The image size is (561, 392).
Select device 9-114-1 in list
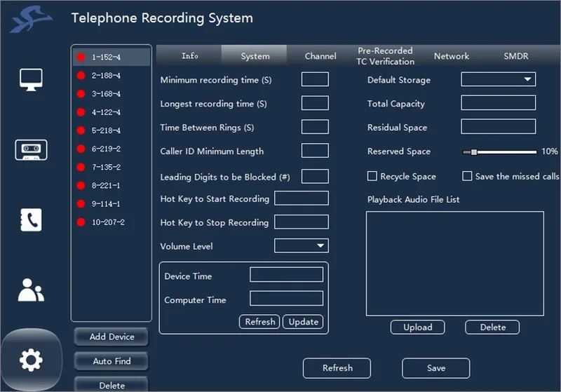pos(111,204)
